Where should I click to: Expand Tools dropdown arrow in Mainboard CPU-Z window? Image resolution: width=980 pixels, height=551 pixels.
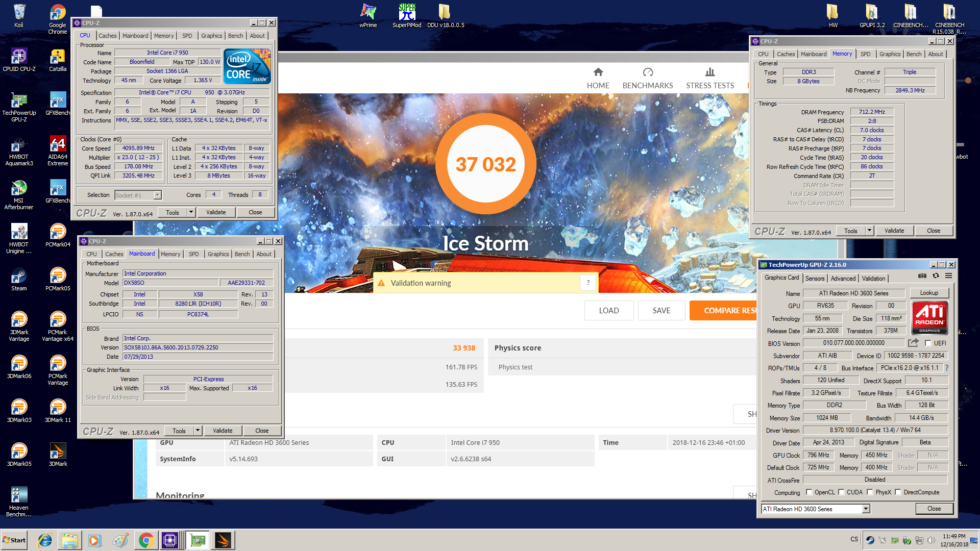coord(198,431)
